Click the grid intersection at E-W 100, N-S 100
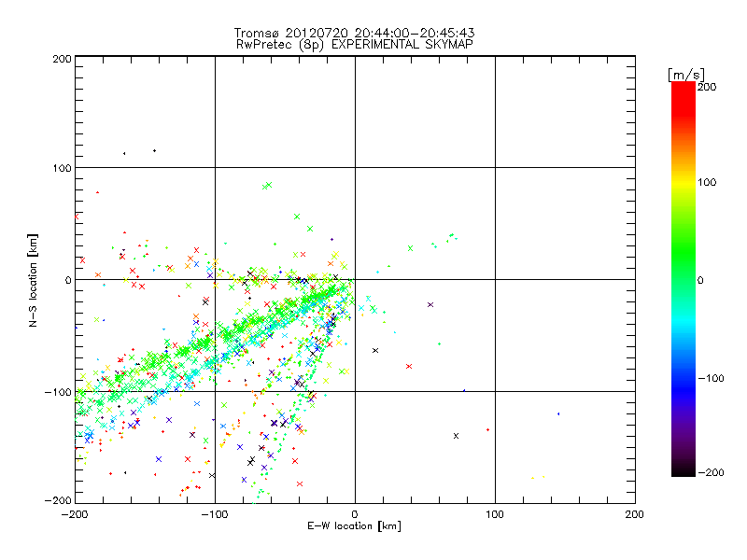 (x=495, y=167)
